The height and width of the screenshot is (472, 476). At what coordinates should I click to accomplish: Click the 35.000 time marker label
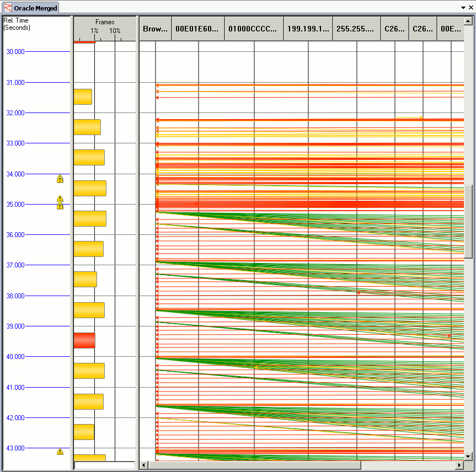tap(15, 204)
